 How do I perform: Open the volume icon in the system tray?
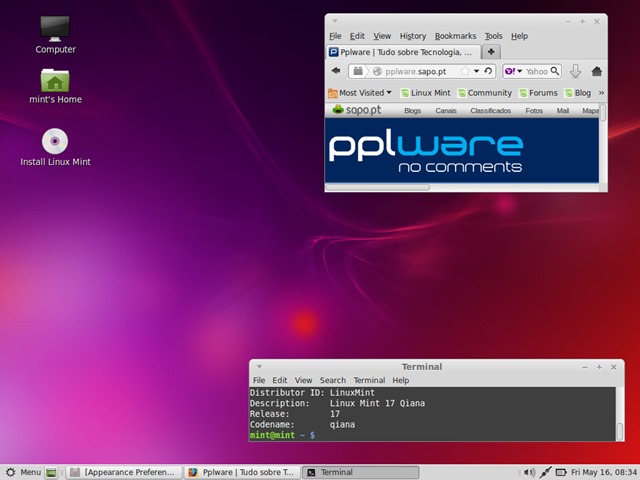(529, 472)
